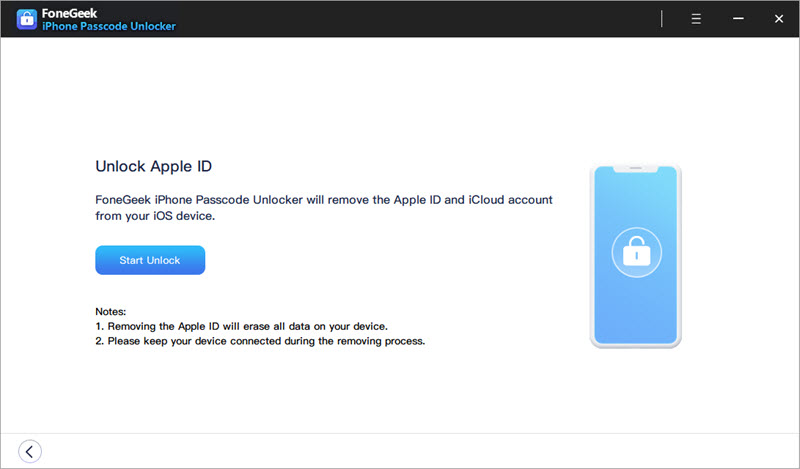Click the vertical divider in title bar
Image resolution: width=800 pixels, height=469 pixels.
[662, 19]
